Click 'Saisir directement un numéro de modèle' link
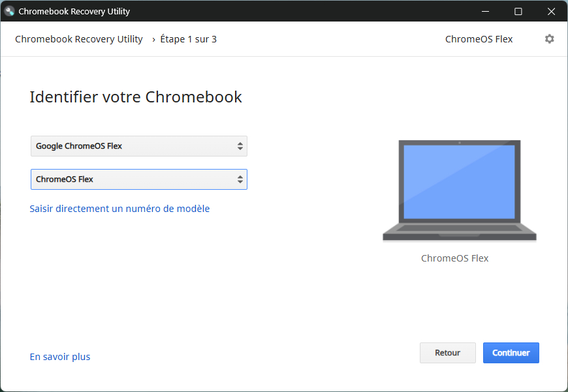Screen dimensions: 568x392 click(119, 209)
